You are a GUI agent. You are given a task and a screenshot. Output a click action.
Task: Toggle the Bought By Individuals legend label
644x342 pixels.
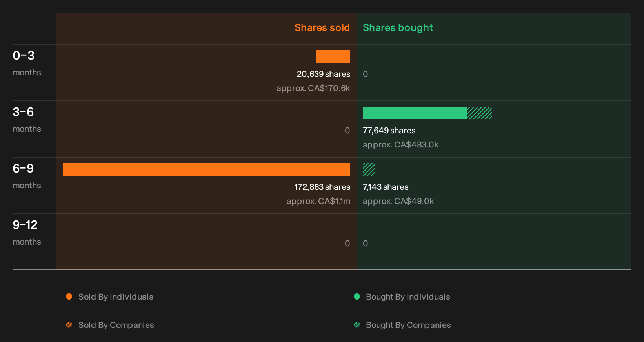click(408, 297)
